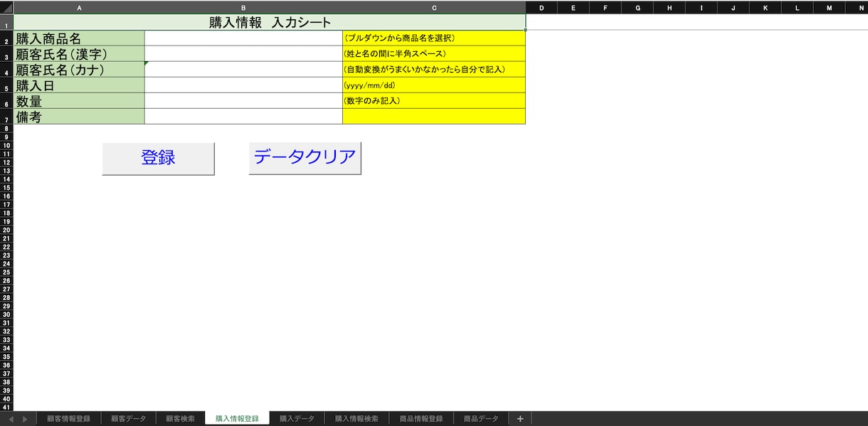
Task: Select row 5 header
Action: pos(6,85)
